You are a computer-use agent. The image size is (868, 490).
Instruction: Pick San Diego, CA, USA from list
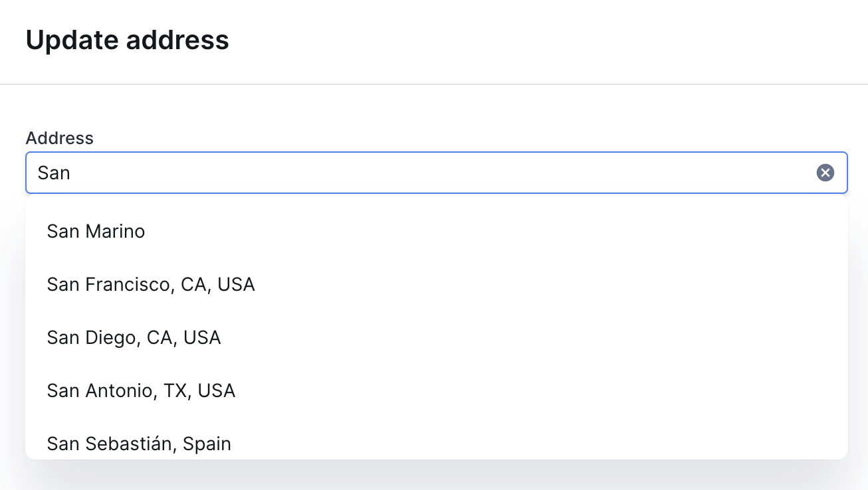[x=134, y=338]
